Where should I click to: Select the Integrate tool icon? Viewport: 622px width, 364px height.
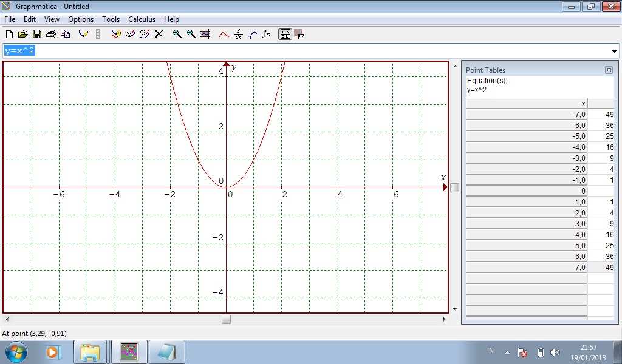[x=266, y=34]
